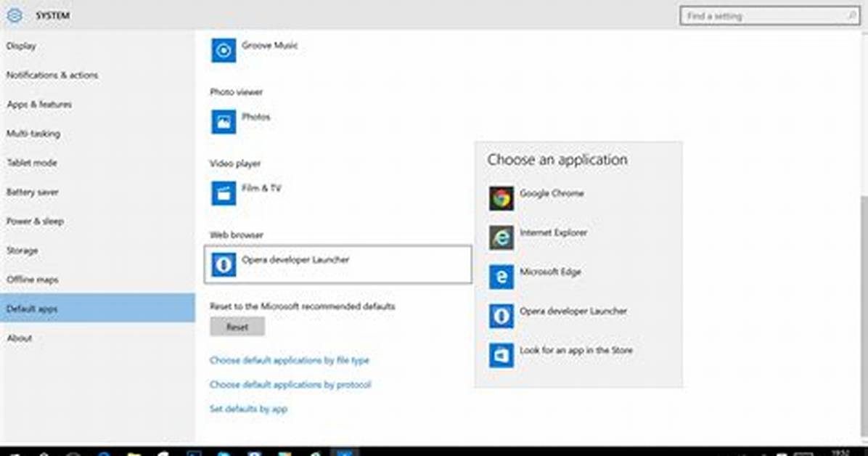Image resolution: width=868 pixels, height=456 pixels.
Task: Click the Film & TV app icon
Action: click(x=224, y=193)
